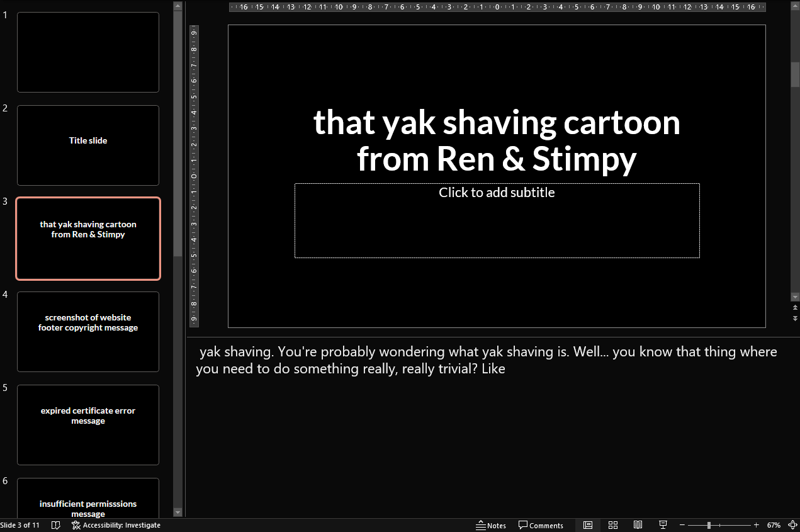Go to next slide using double-down arrow
The image size is (800, 532).
coord(795,318)
